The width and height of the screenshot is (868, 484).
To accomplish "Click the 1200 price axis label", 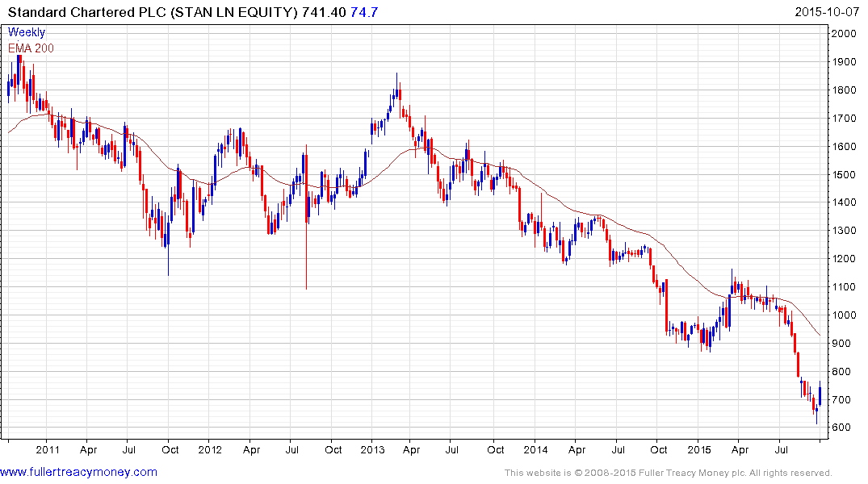I will [x=844, y=258].
